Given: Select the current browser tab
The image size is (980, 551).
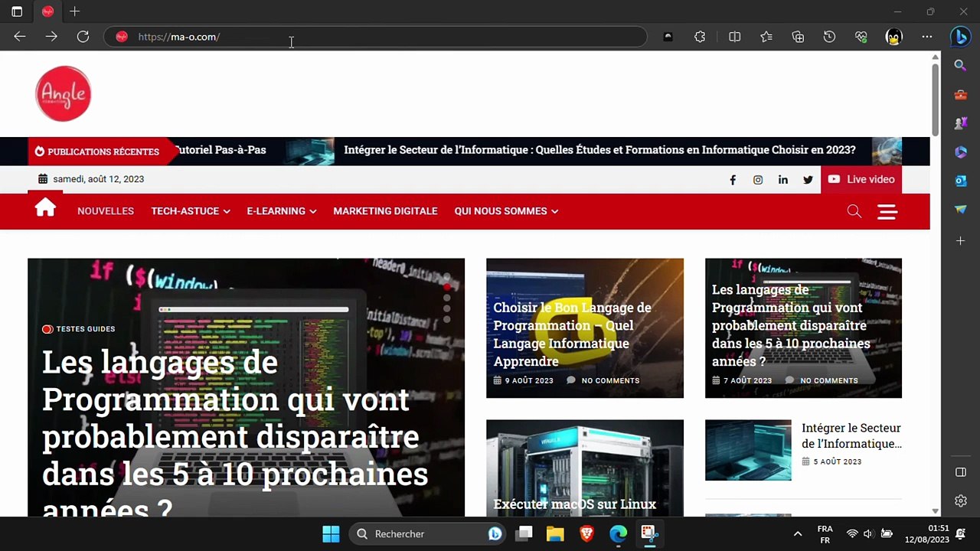Looking at the screenshot, I should click(47, 11).
